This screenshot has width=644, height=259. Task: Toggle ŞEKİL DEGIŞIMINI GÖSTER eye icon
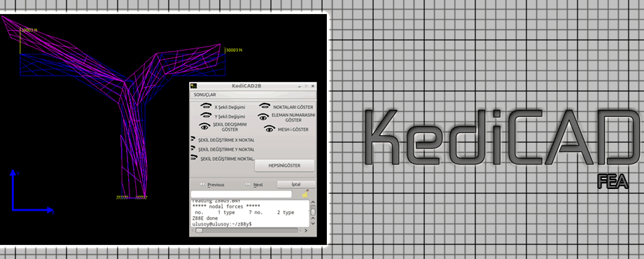[204, 126]
